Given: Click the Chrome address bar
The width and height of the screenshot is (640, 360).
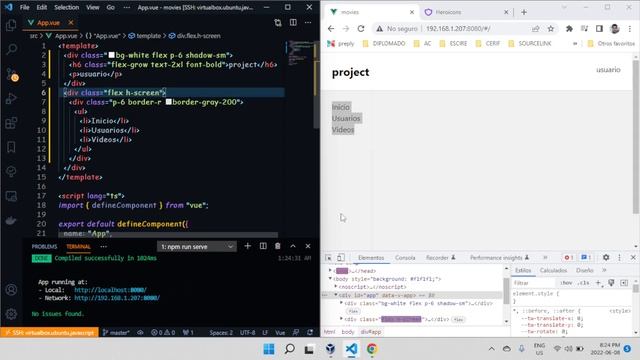Looking at the screenshot, I should pos(465,29).
